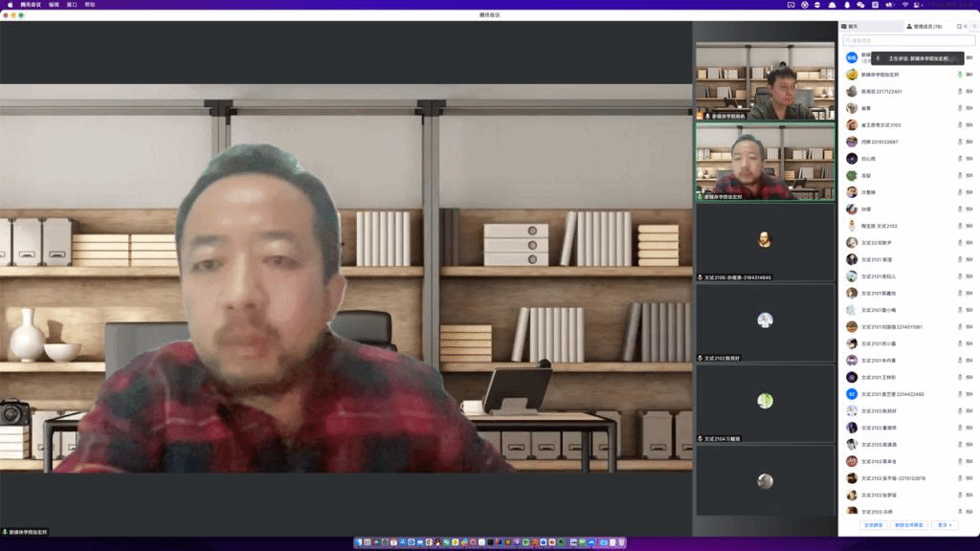Expand the 更多 dropdown below the member list

coord(944,525)
